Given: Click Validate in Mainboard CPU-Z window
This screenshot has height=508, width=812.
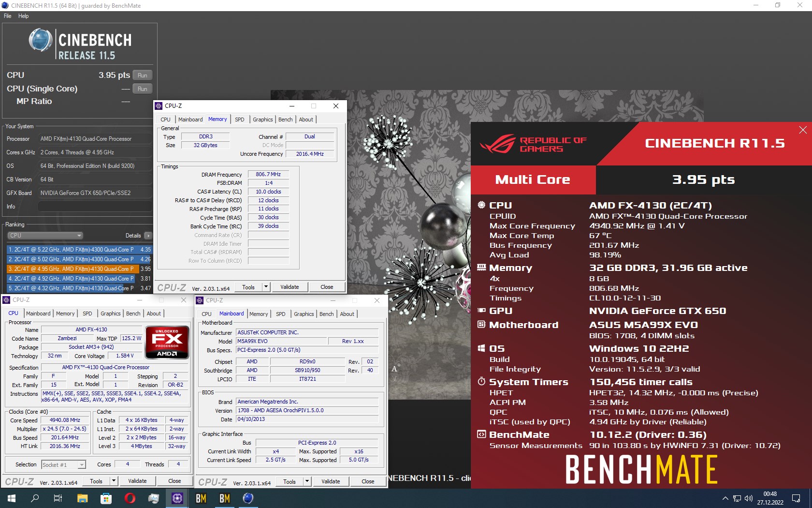Looking at the screenshot, I should click(331, 481).
